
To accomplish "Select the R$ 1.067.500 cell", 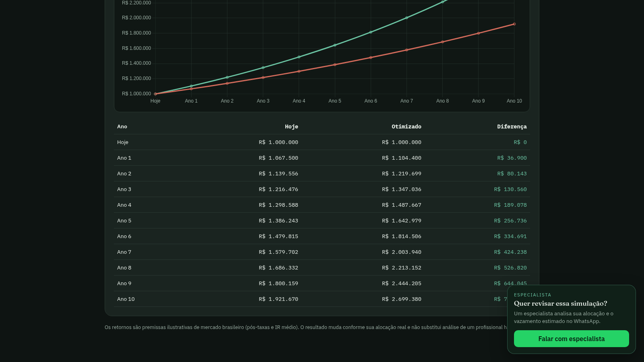I will (279, 158).
